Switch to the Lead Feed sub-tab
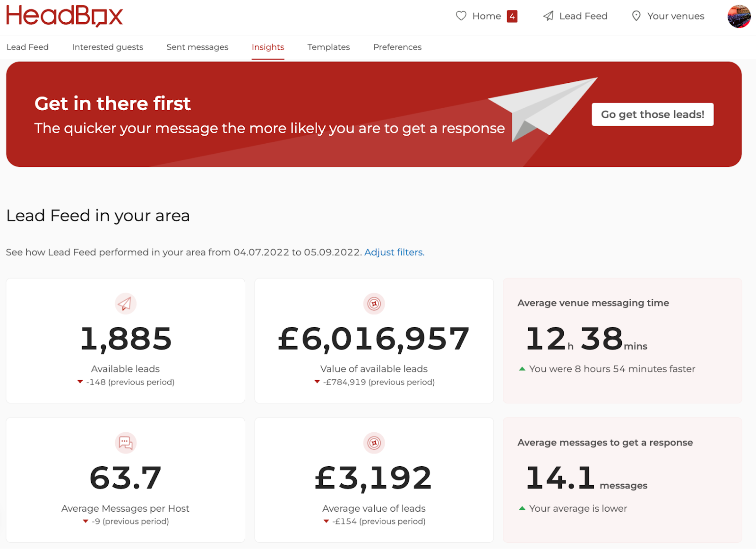 [x=27, y=47]
